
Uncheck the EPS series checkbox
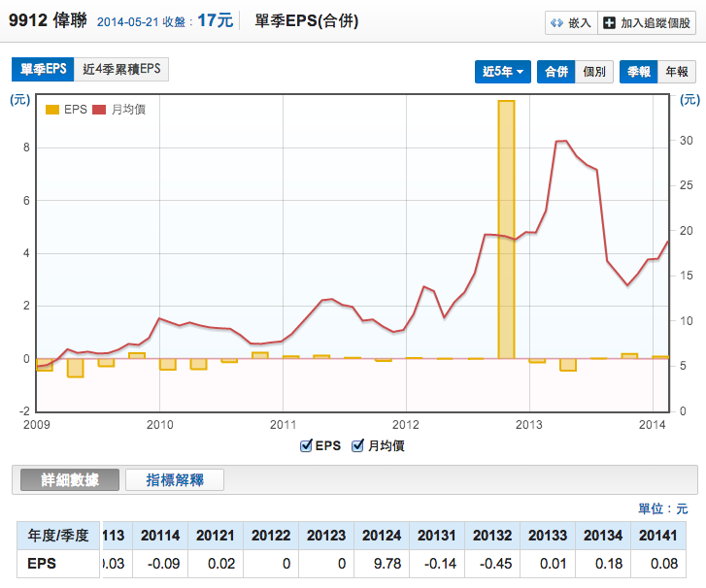pyautogui.click(x=308, y=446)
